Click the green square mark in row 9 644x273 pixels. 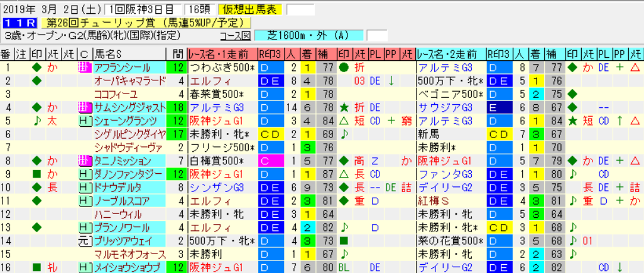[37, 174]
